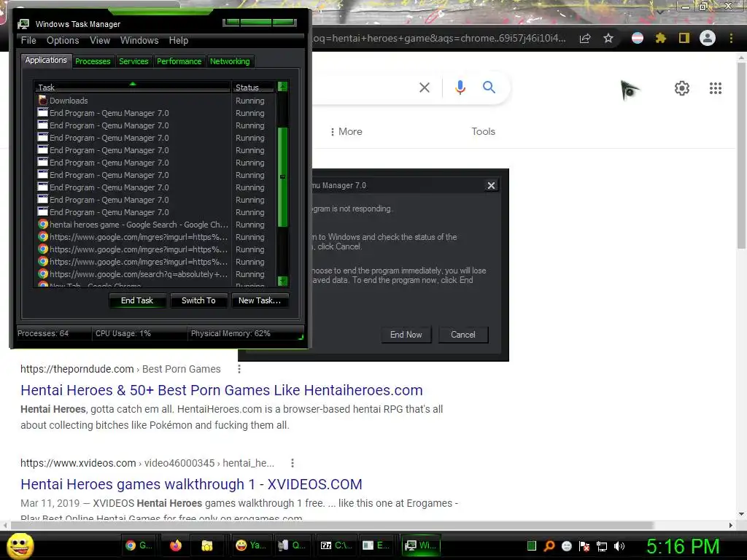Click the network computer tray icon
The width and height of the screenshot is (747, 560).
pyautogui.click(x=602, y=546)
